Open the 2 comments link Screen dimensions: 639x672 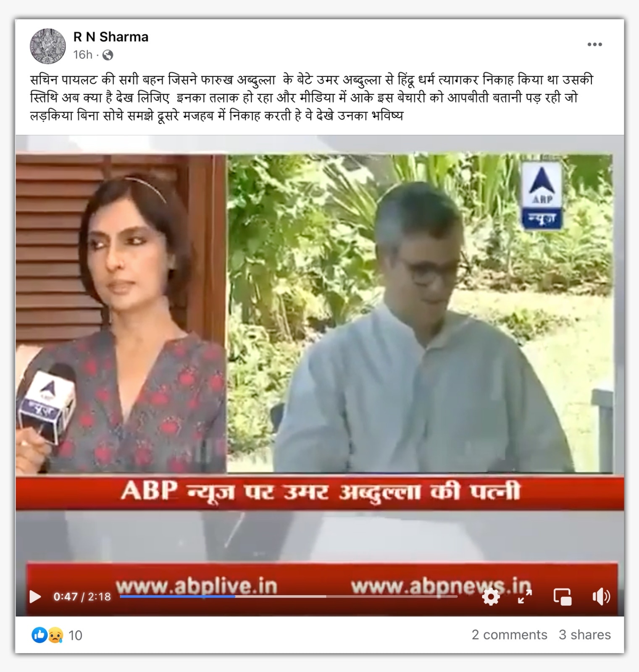click(509, 635)
